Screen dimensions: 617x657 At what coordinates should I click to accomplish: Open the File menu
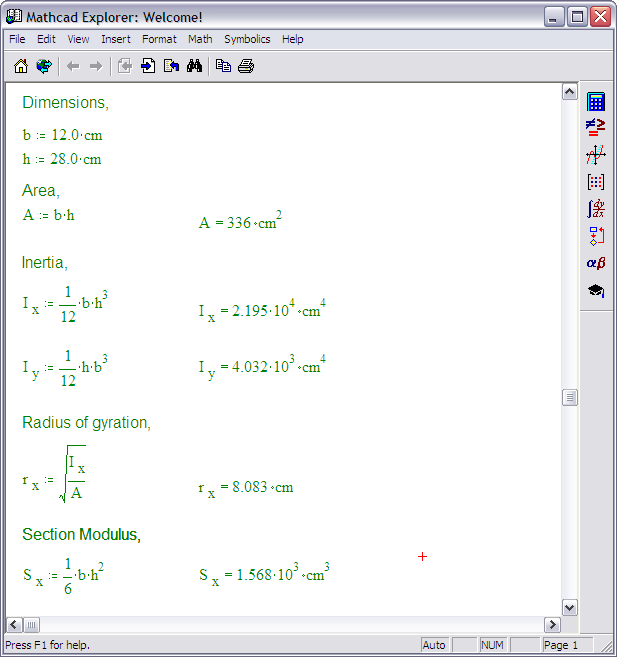(x=17, y=39)
